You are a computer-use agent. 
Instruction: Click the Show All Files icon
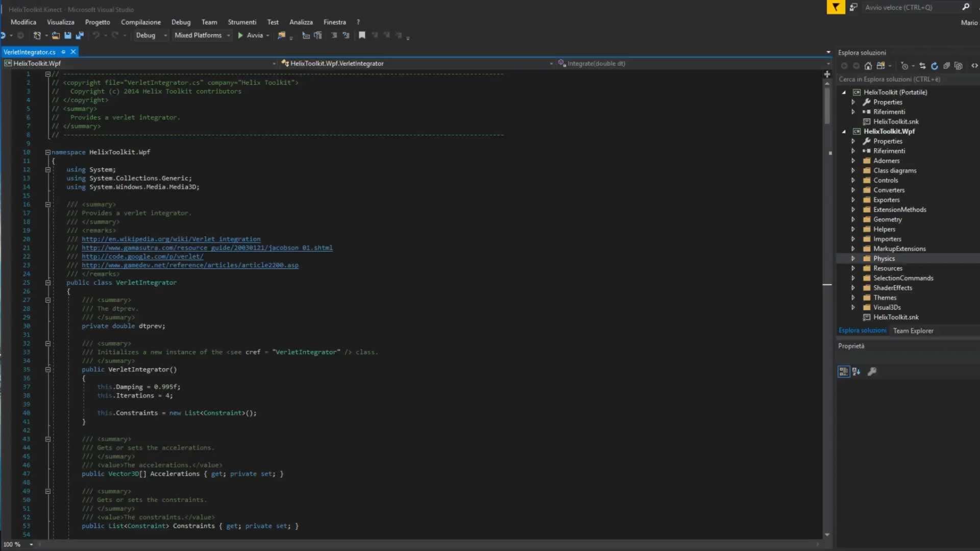959,66
